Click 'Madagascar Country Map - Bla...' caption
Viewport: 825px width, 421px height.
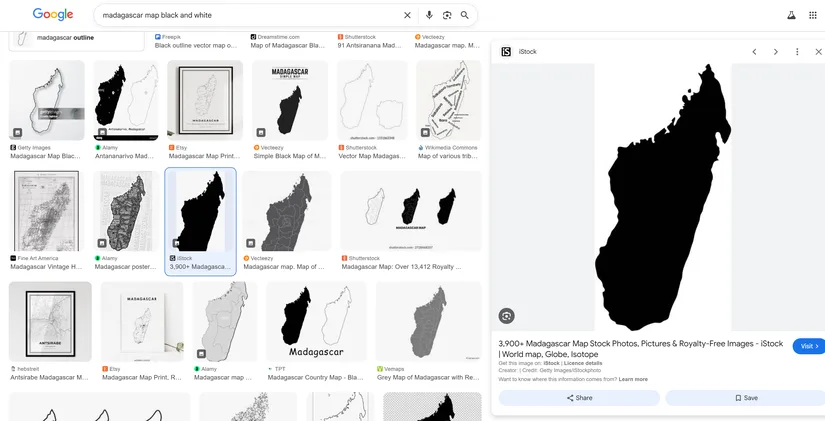coord(316,377)
